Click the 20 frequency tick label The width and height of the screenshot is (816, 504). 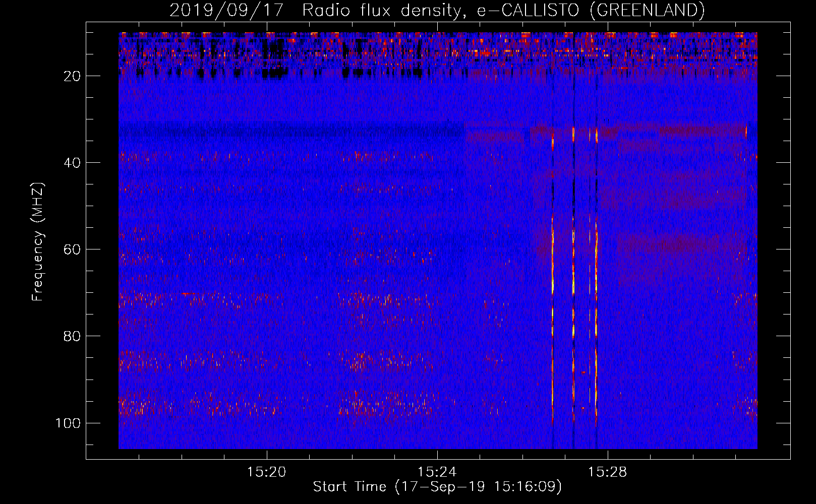point(72,76)
